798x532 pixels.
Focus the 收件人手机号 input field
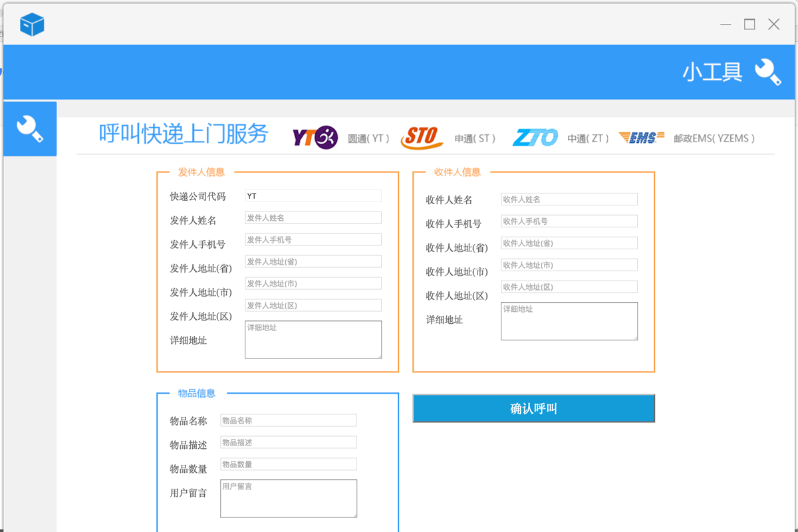click(x=569, y=221)
